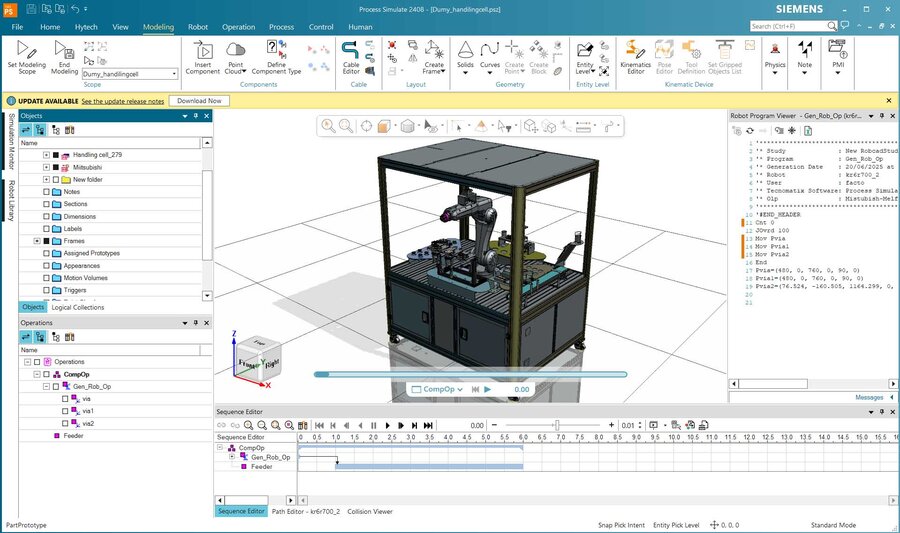
Task: Expand Handling cell_279 tree node
Action: click(46, 155)
